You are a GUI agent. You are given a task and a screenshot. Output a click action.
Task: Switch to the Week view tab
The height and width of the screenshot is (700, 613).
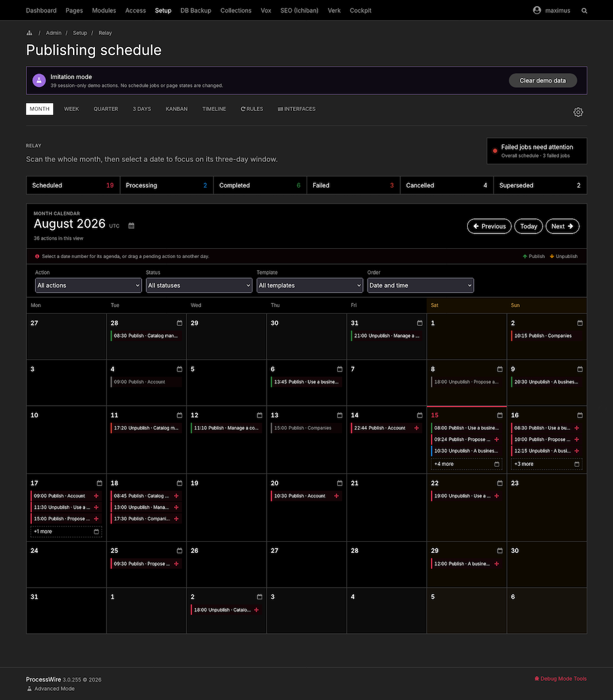72,109
